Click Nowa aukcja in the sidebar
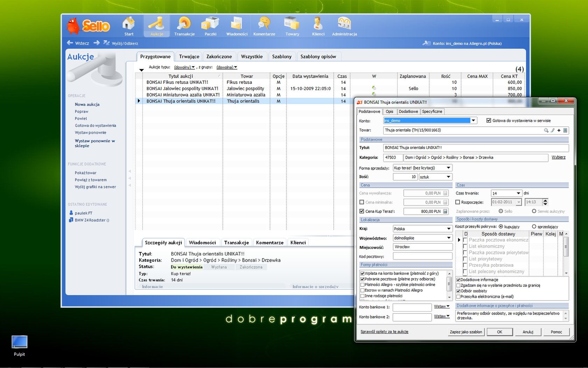The image size is (588, 368). (x=87, y=104)
